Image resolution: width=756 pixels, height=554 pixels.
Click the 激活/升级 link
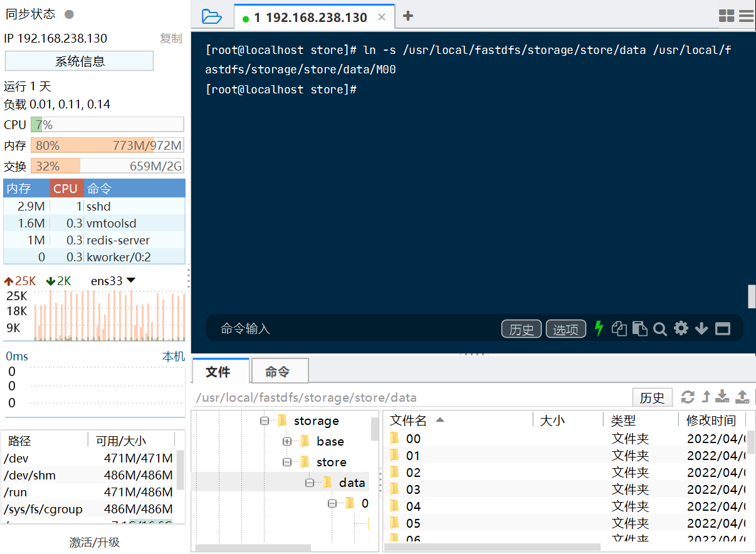click(x=95, y=542)
